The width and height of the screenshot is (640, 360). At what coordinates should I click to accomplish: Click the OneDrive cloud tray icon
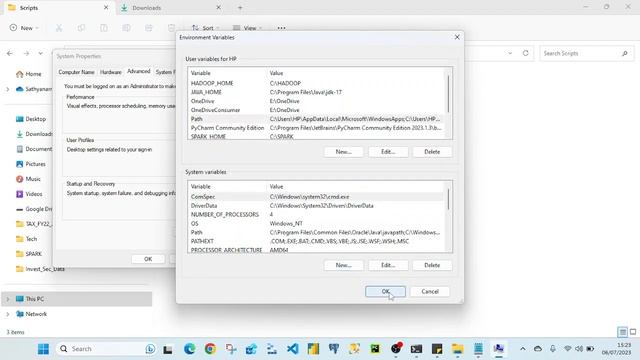pyautogui.click(x=538, y=349)
